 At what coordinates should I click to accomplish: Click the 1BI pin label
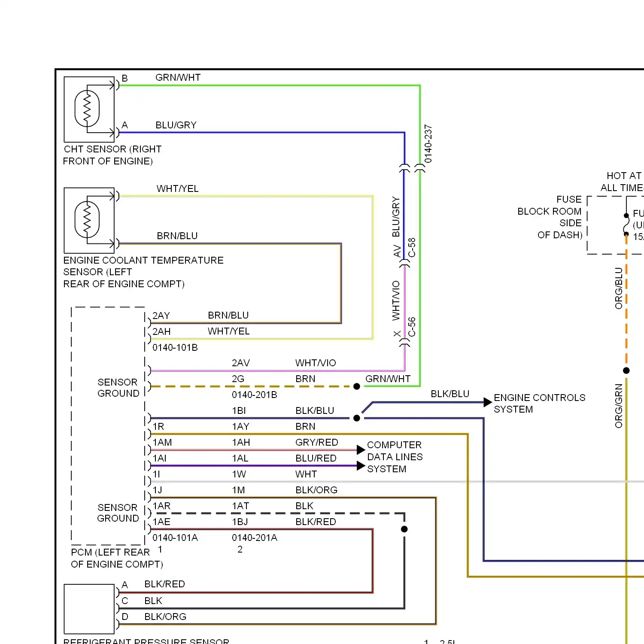[239, 411]
